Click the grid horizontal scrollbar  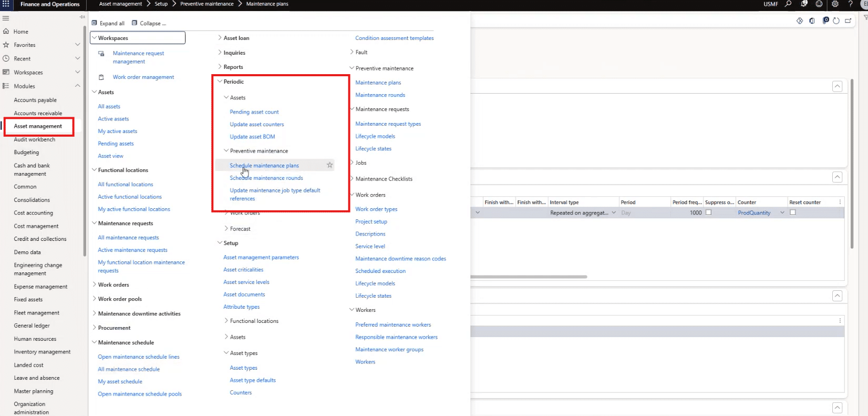point(528,277)
